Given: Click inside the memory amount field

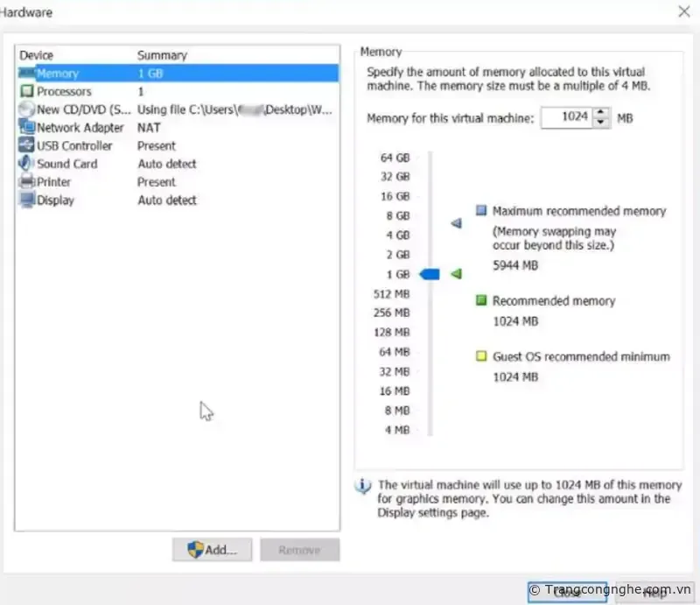Looking at the screenshot, I should click(569, 117).
